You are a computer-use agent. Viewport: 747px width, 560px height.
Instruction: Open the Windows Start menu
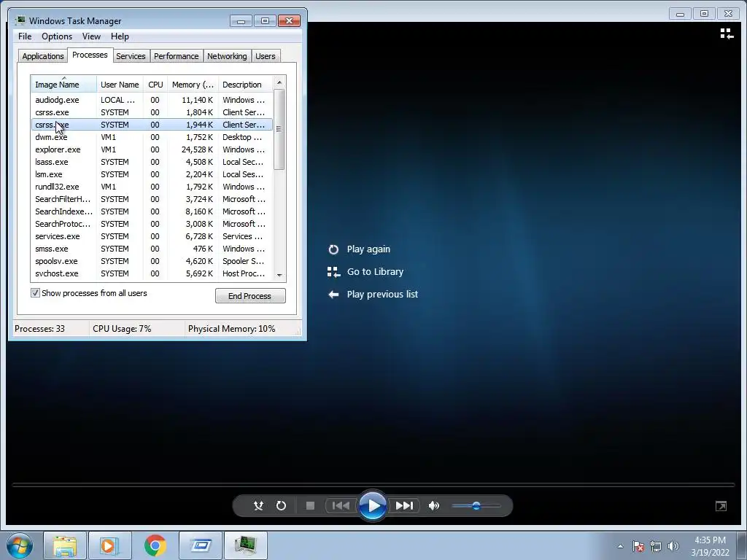click(x=20, y=545)
